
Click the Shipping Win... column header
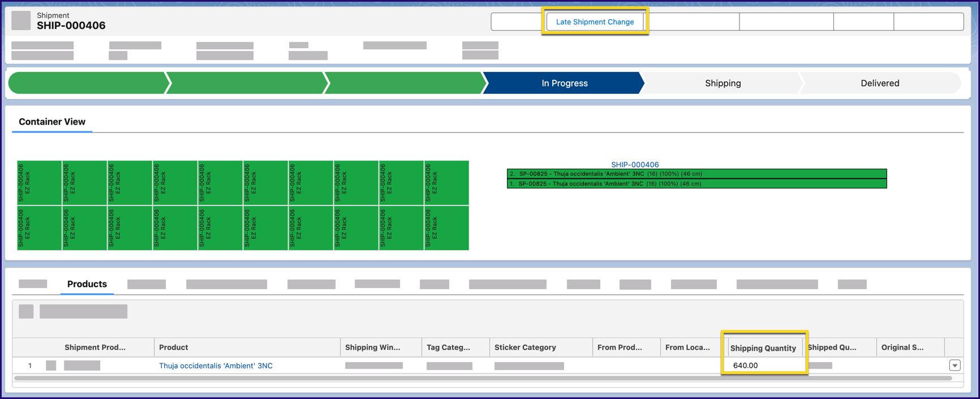[381, 347]
